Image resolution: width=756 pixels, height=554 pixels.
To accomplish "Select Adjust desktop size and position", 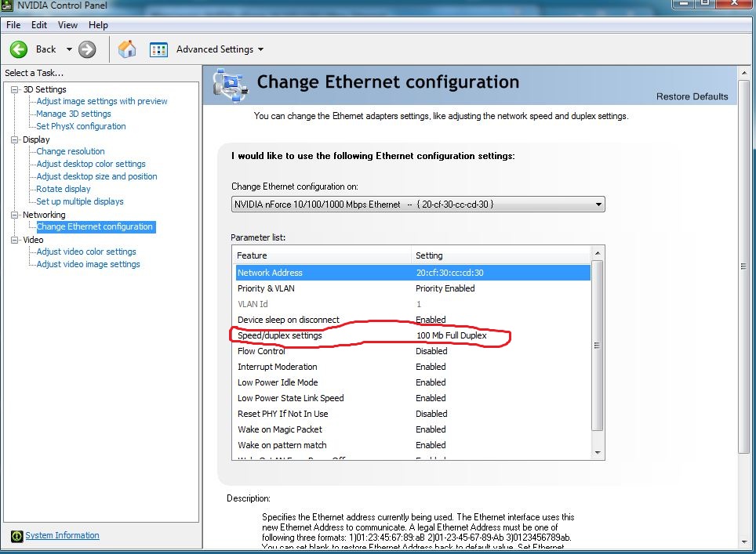I will pyautogui.click(x=96, y=176).
